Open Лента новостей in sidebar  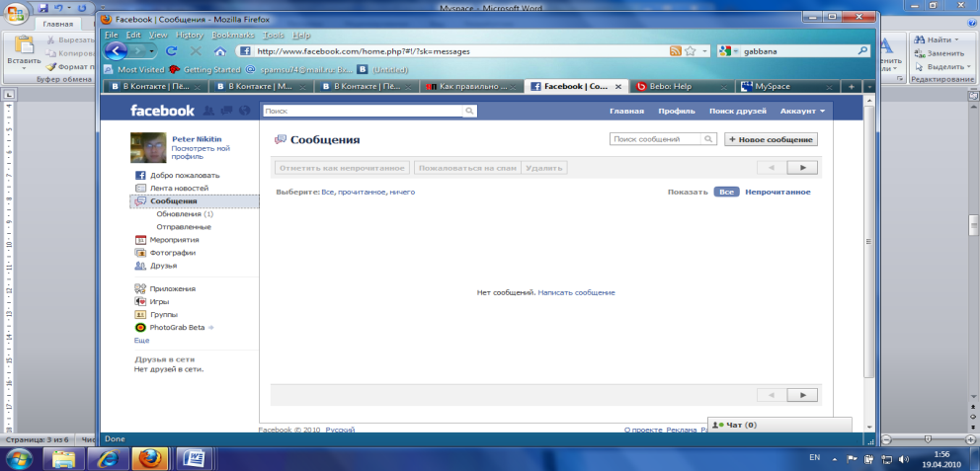(180, 188)
